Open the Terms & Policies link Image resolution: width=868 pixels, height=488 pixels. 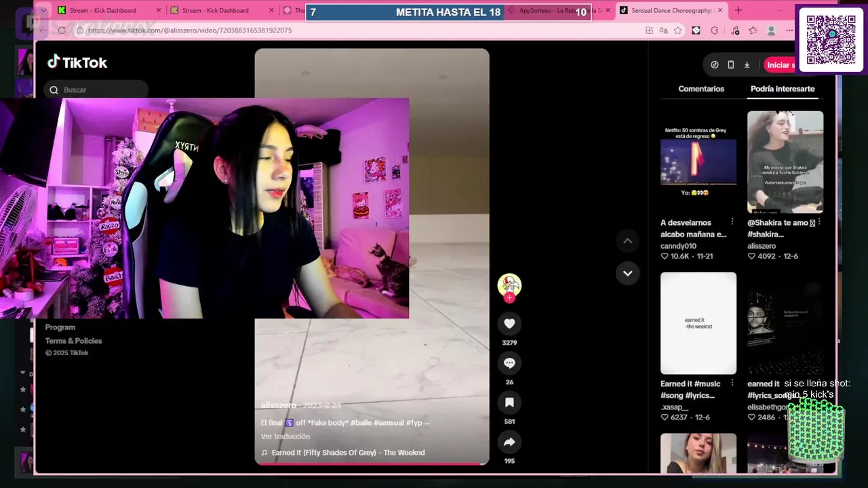[x=73, y=341]
